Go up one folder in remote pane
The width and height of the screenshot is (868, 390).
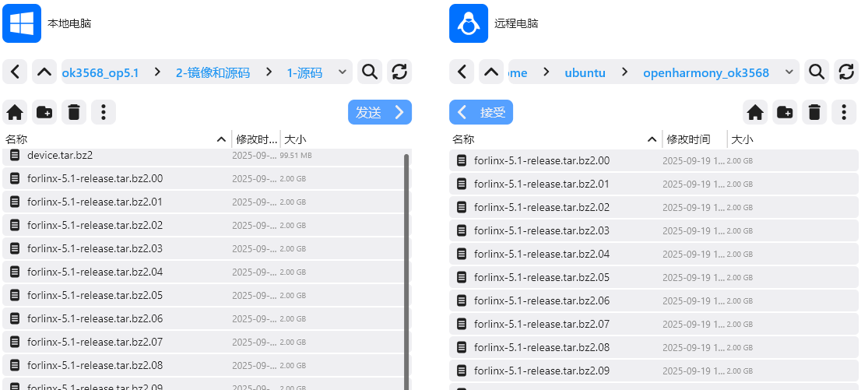491,72
